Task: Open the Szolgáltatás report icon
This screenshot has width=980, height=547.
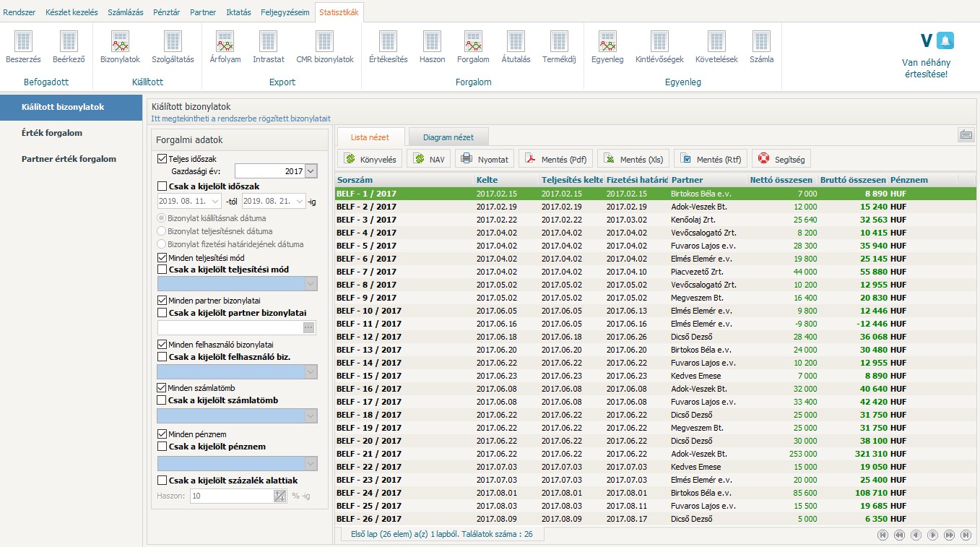Action: [x=173, y=42]
